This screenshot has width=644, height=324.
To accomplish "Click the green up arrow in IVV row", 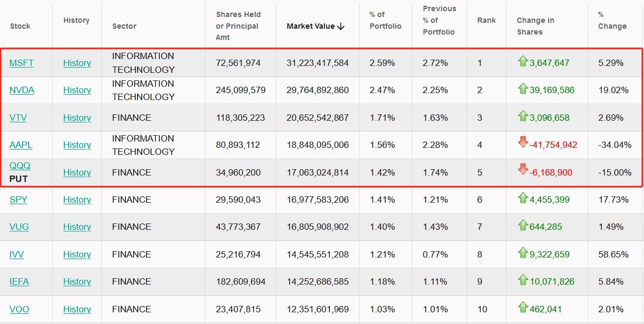I will pos(523,253).
